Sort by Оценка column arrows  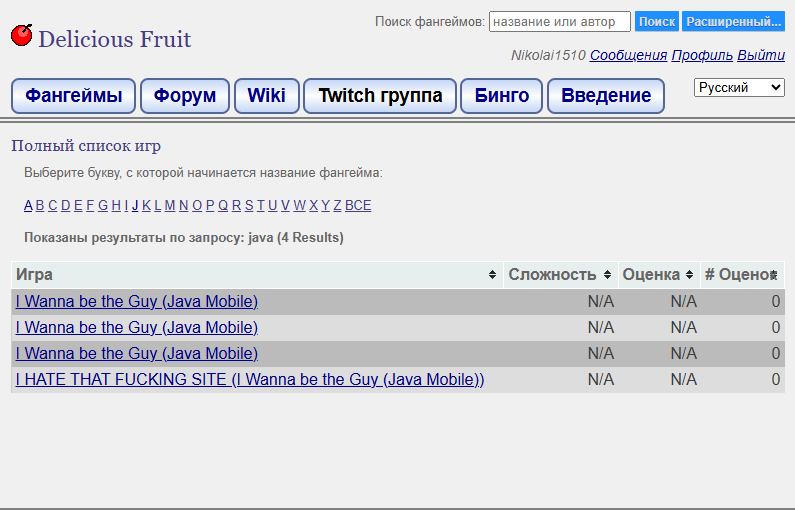click(689, 275)
